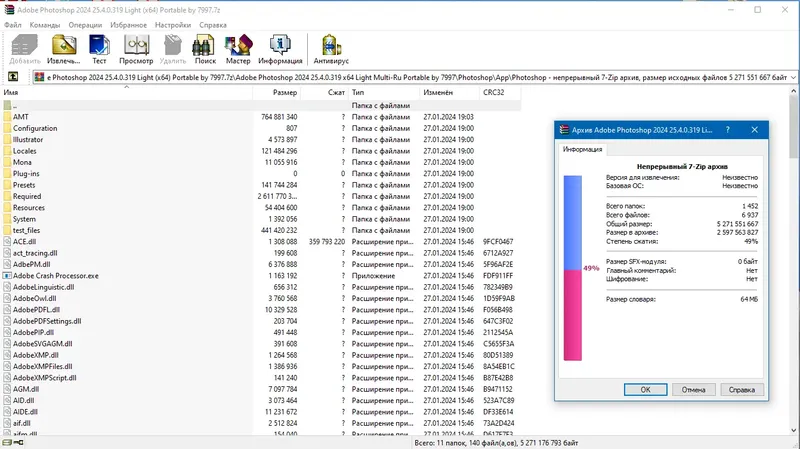800x449 pixels.
Task: Click the WinRAR title bar app icon
Action: coord(9,10)
